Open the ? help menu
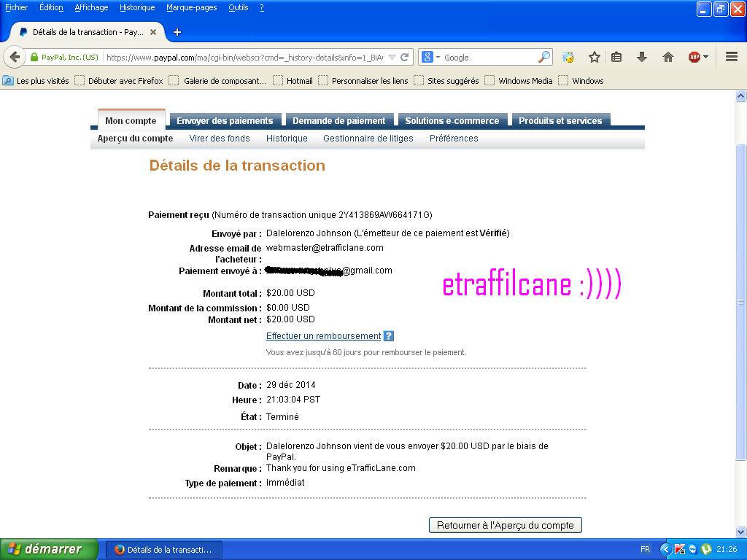 pyautogui.click(x=262, y=7)
